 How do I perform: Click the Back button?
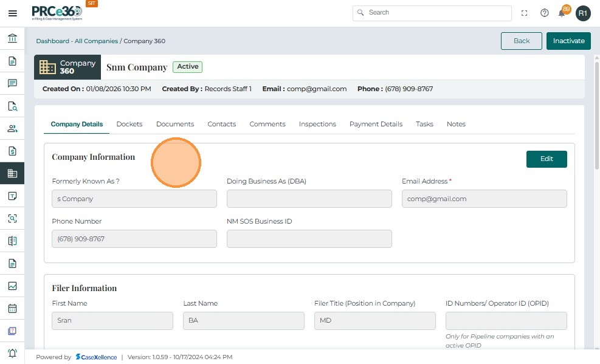click(x=521, y=41)
